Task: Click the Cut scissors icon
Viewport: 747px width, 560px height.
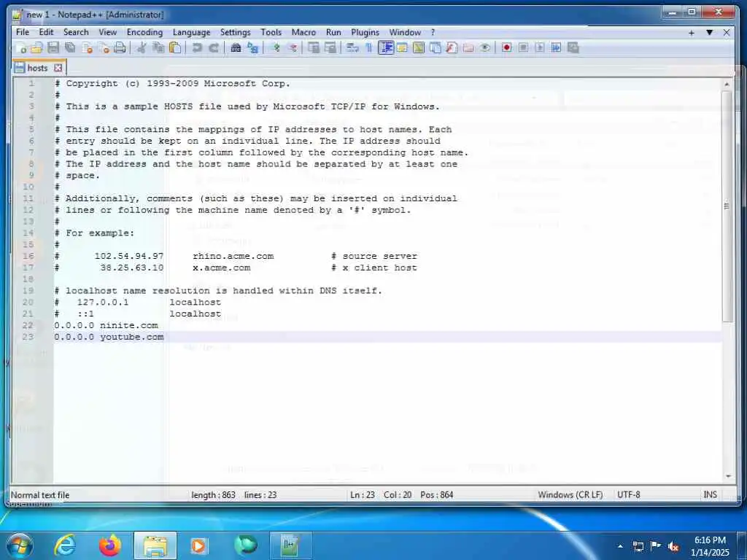Action: click(142, 47)
